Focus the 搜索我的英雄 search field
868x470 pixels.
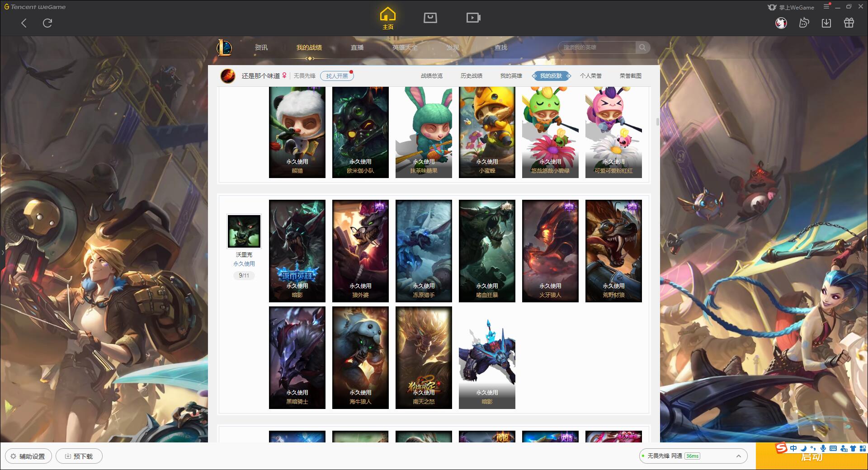point(597,47)
